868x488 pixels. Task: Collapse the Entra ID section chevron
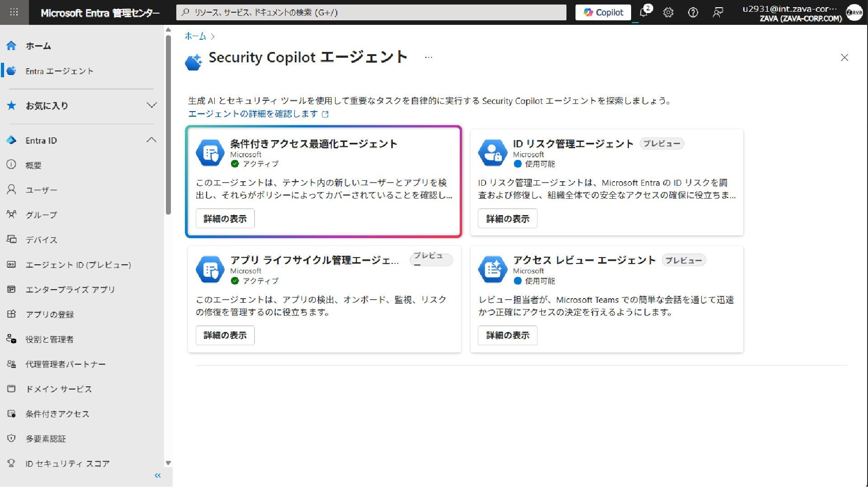pos(151,140)
